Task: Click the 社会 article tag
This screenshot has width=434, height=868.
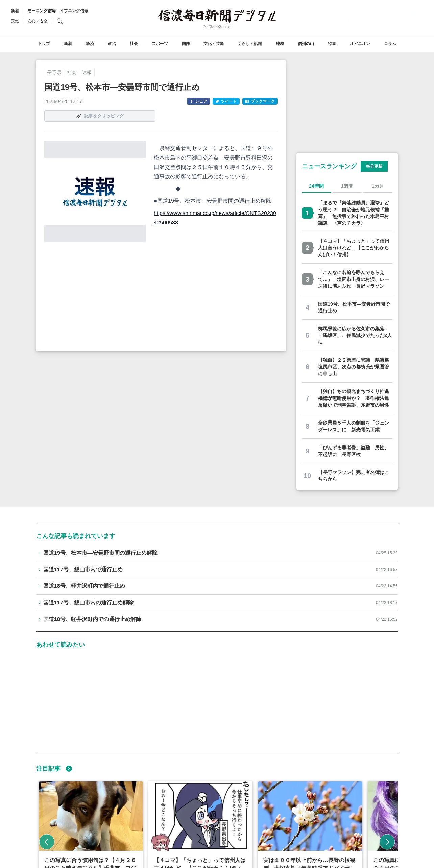Action: (x=72, y=72)
